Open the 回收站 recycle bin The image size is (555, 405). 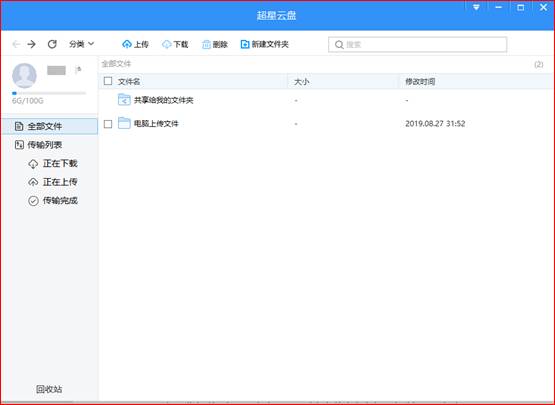click(x=49, y=389)
